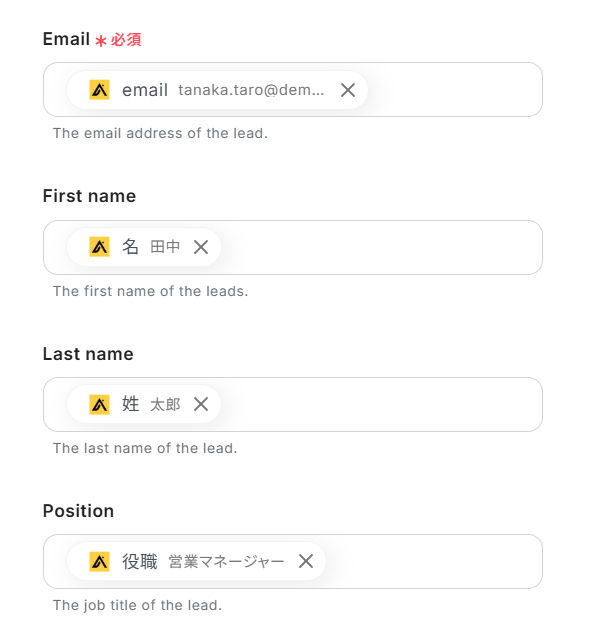This screenshot has height=638, width=591.
Task: Select the tanaka.taro@dem... email value text
Action: (x=251, y=90)
